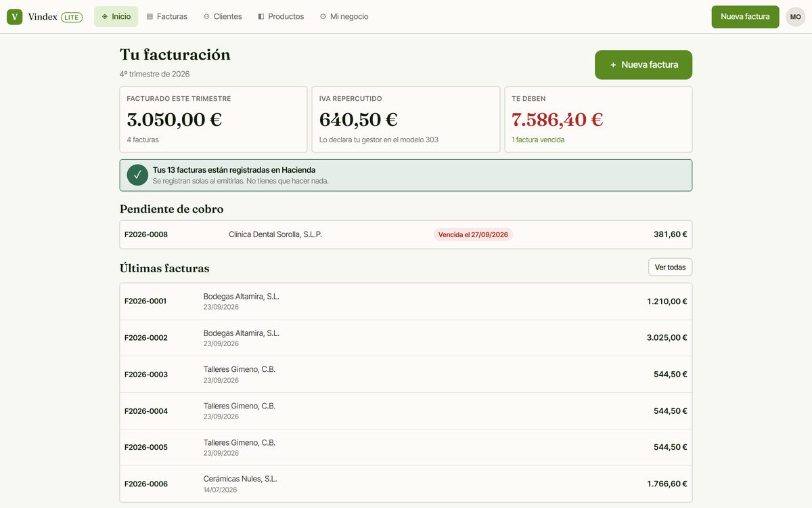
Task: Click the 1.210,00 € amount
Action: 667,301
